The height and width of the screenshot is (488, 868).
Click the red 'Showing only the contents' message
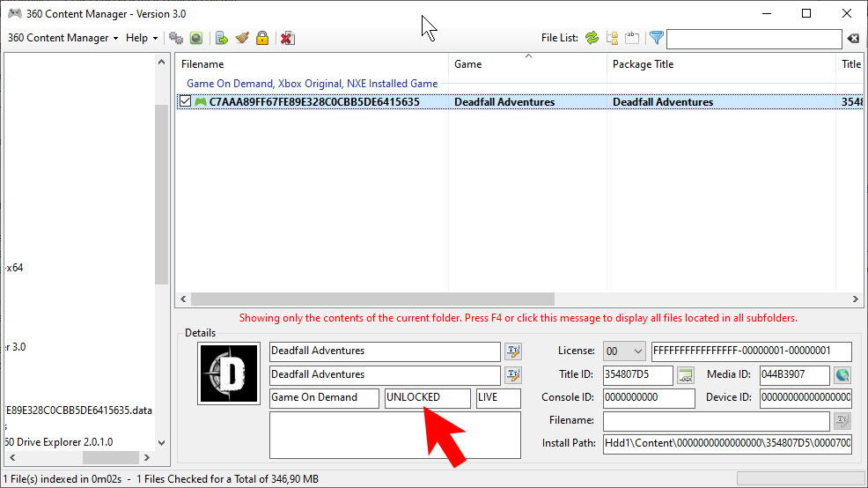coord(519,318)
